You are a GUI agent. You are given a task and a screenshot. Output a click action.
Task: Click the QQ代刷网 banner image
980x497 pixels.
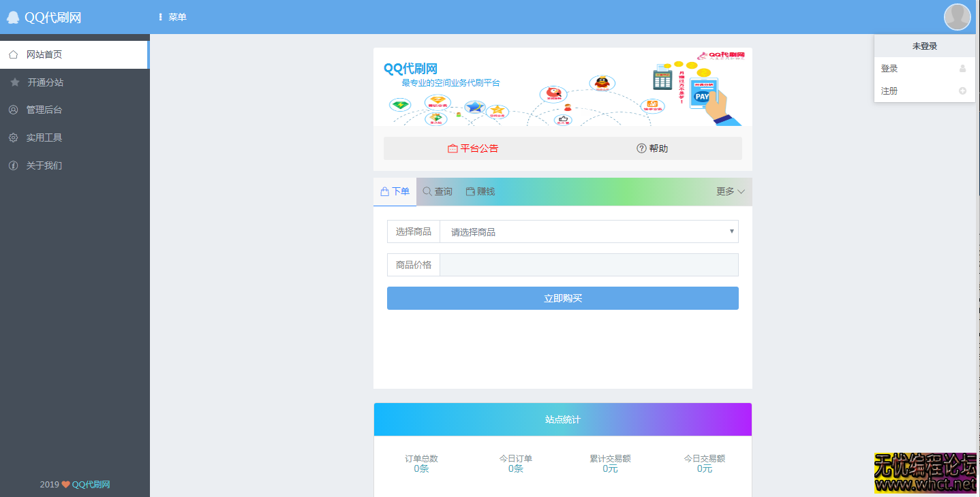[562, 87]
